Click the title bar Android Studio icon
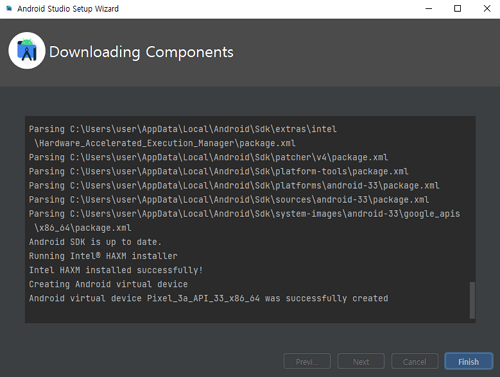Screen dimensions: 500x377 pos(9,8)
